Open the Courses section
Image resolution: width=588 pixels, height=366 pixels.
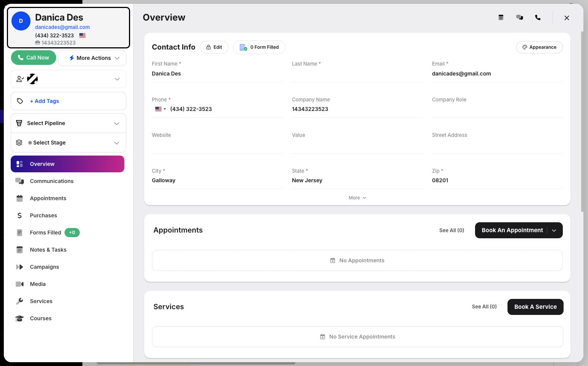(x=41, y=318)
